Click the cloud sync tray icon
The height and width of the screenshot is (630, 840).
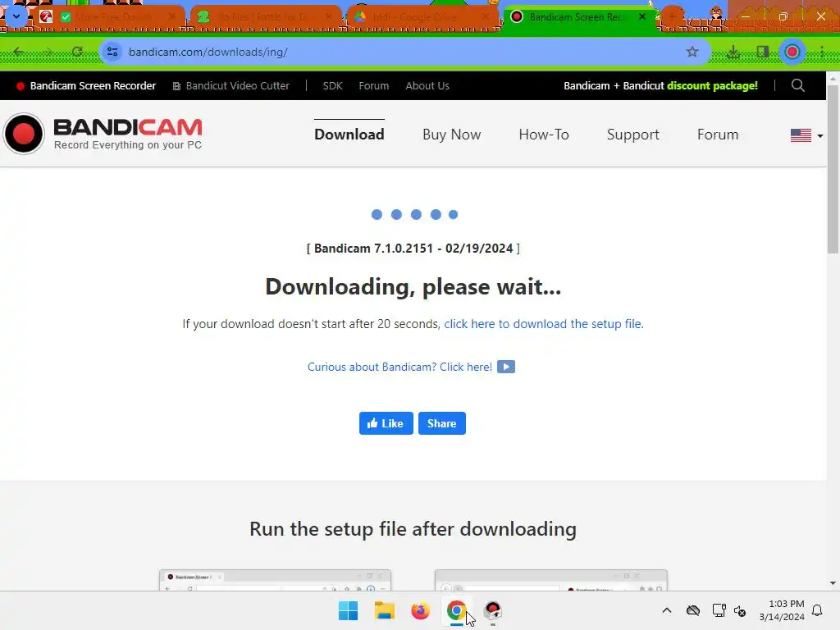(693, 610)
